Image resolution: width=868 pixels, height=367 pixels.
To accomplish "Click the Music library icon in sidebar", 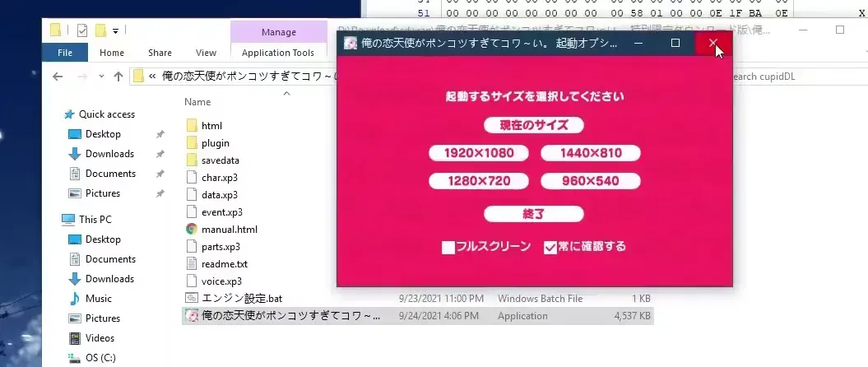I will [x=75, y=299].
